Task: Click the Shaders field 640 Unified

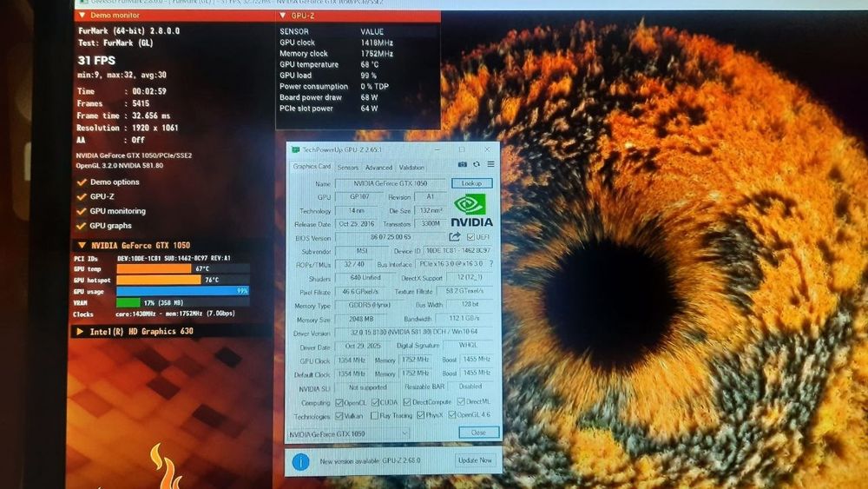Action: [365, 278]
